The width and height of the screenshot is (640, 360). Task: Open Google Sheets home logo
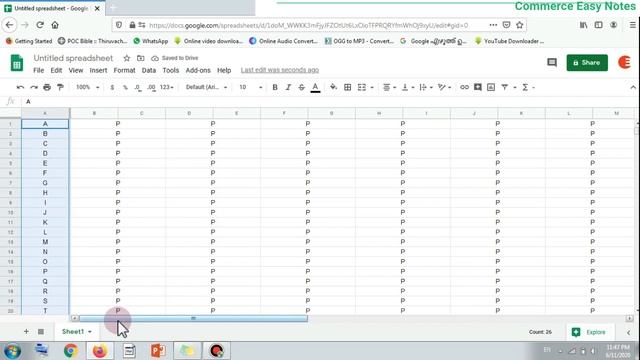tap(17, 63)
